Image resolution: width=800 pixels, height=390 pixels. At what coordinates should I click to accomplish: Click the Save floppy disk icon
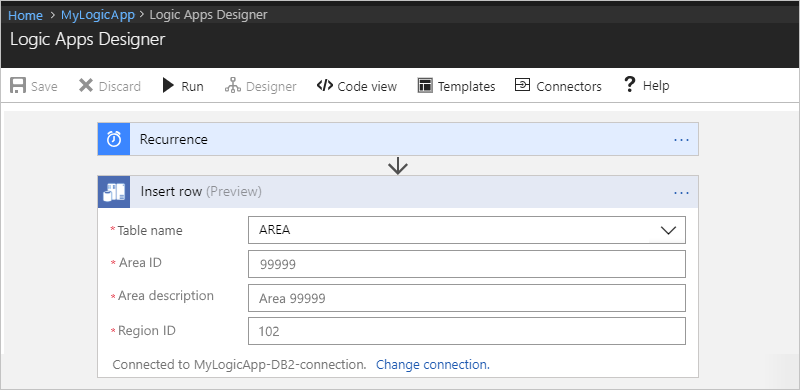(x=18, y=85)
